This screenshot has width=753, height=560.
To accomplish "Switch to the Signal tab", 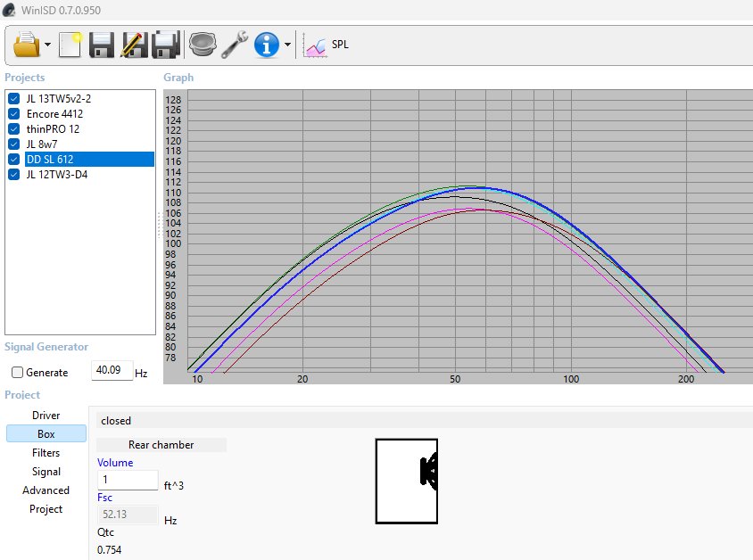I will 46,471.
